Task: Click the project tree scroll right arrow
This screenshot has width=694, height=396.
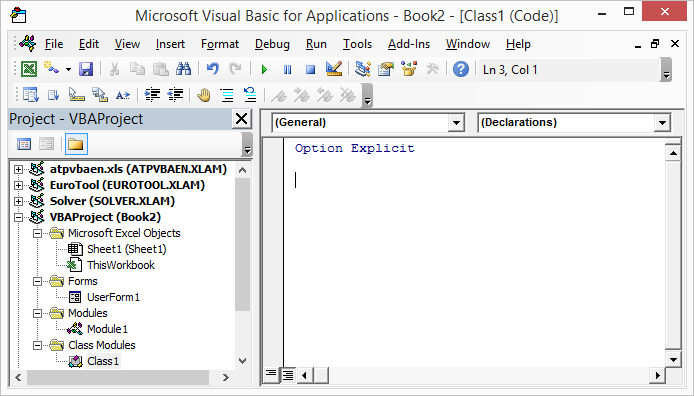Action: click(x=226, y=377)
